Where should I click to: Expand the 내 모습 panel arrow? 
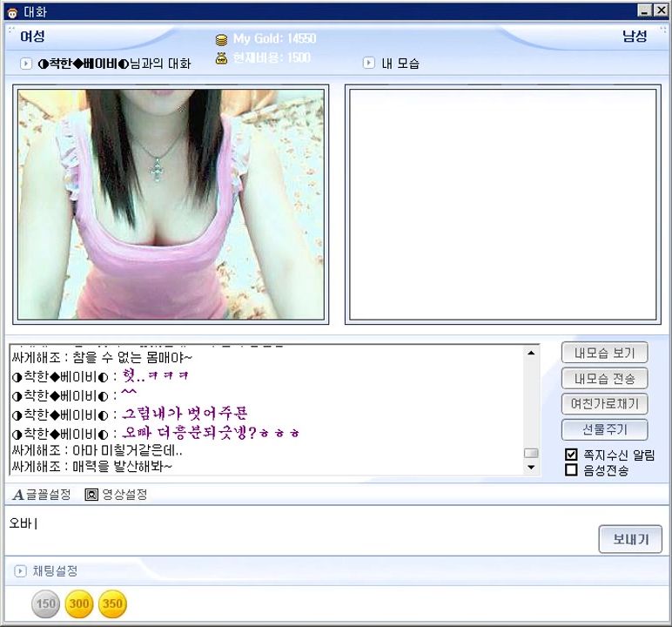click(369, 63)
